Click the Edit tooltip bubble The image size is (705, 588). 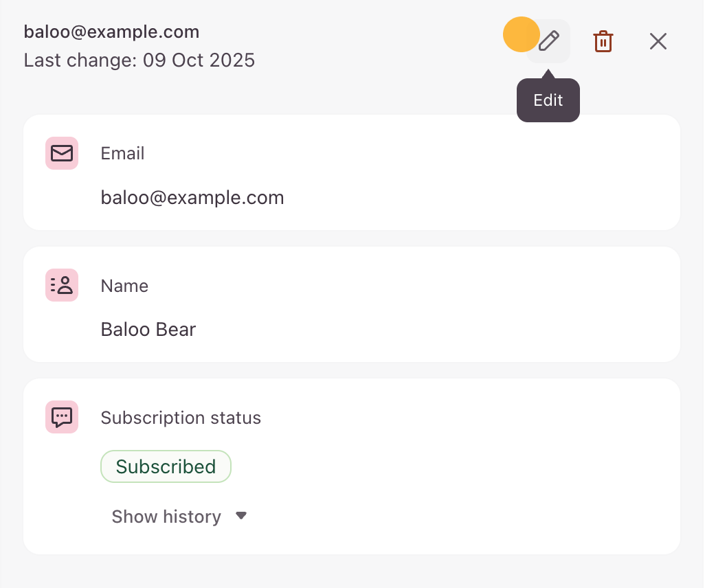tap(548, 101)
